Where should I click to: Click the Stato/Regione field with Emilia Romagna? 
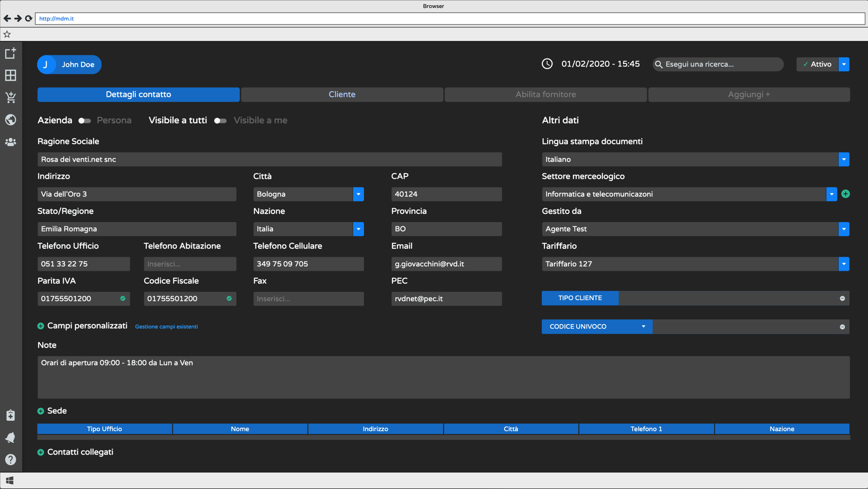click(137, 229)
